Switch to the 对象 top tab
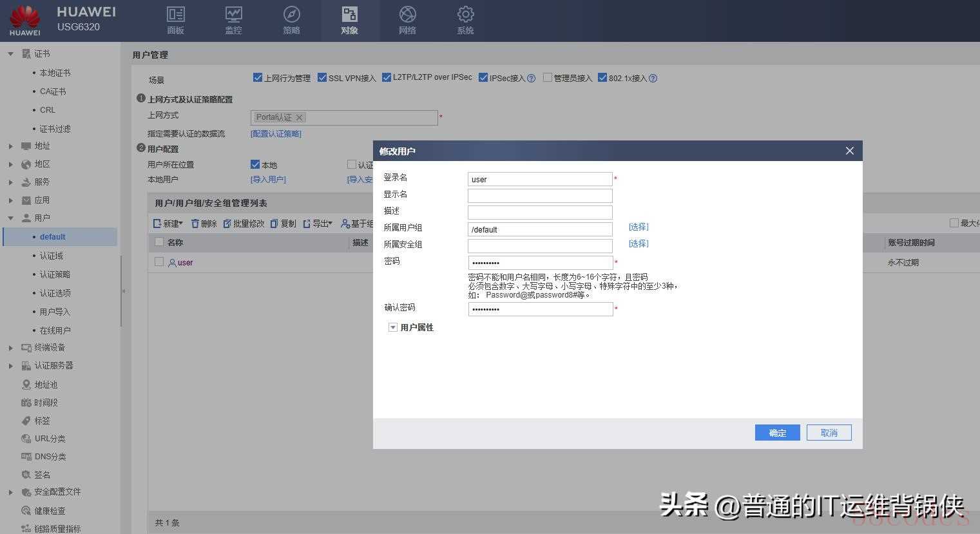 349,21
